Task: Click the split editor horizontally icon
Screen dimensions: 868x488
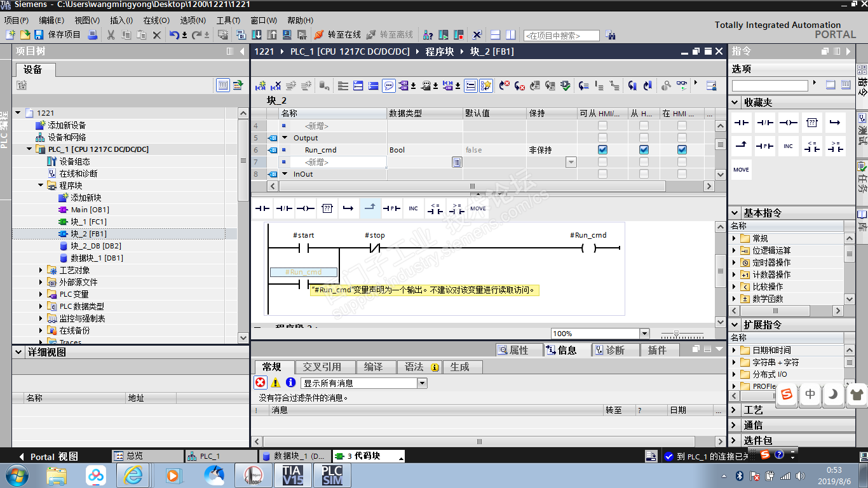Action: coord(495,35)
